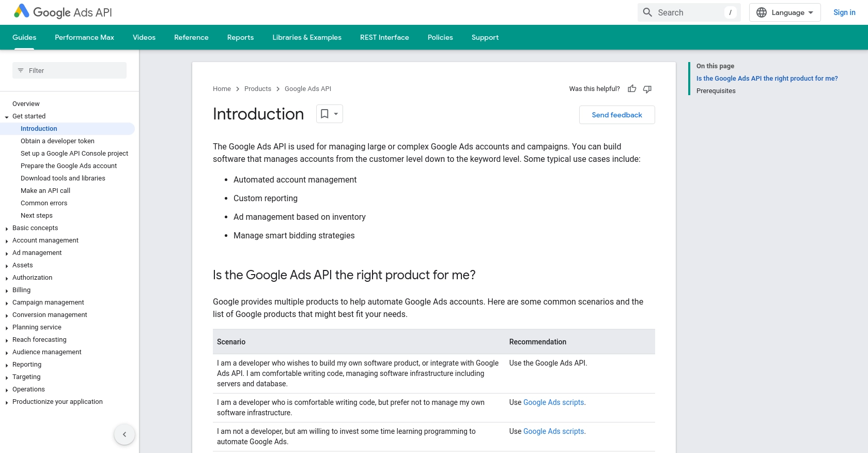Open the Videos tab

pyautogui.click(x=144, y=37)
